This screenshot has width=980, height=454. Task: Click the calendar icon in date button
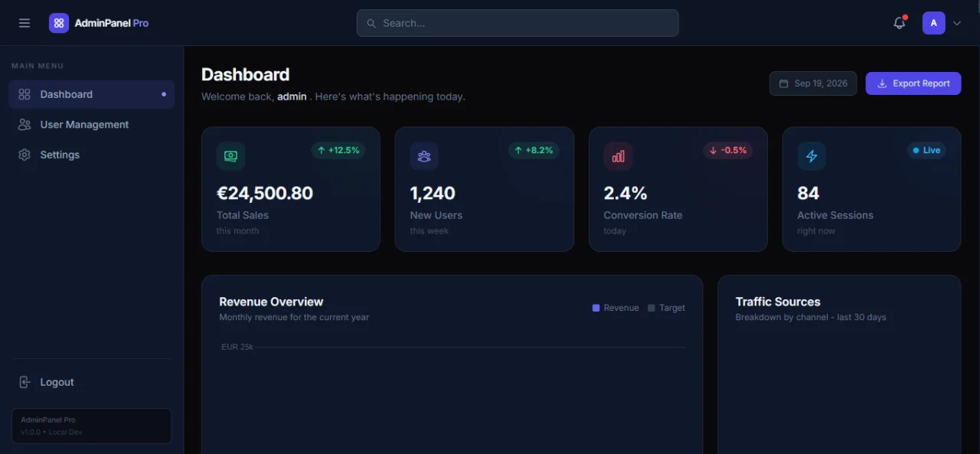click(783, 83)
